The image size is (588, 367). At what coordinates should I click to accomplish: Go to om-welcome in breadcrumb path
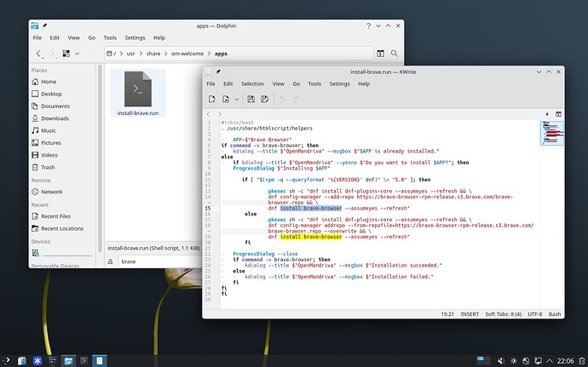point(187,54)
